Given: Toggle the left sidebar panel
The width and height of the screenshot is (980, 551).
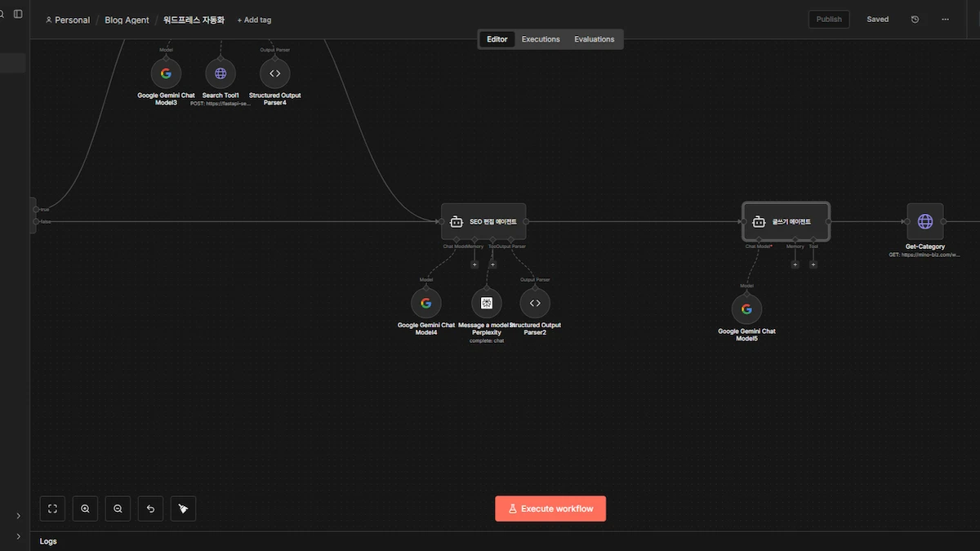Looking at the screenshot, I should tap(18, 14).
